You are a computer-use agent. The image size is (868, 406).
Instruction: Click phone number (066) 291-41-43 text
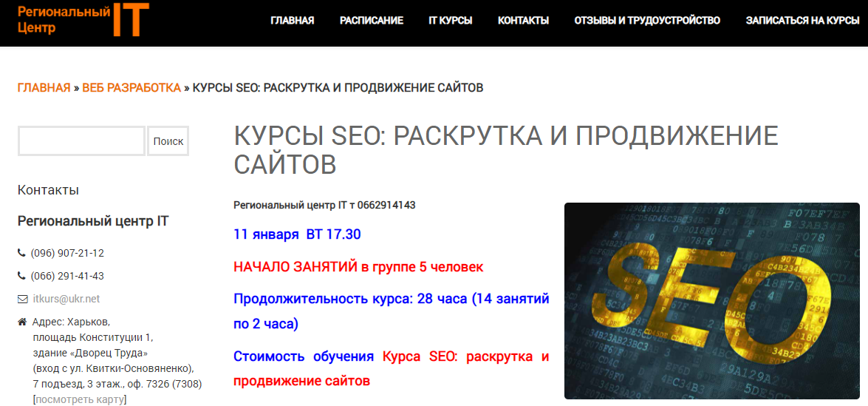point(67,276)
